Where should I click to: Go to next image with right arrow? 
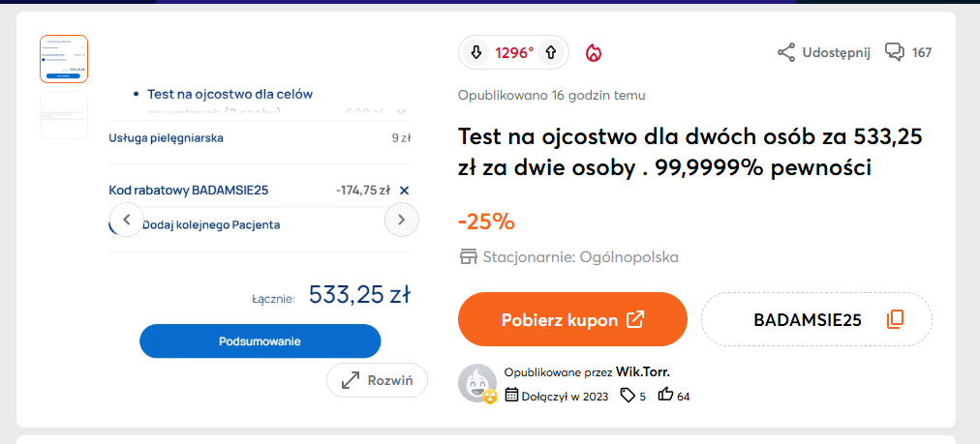click(x=401, y=221)
